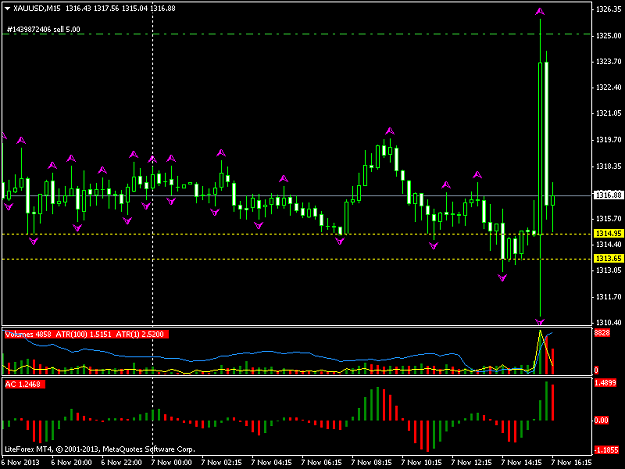Click the 7 Nov 08:15 time label
Screen dimensions: 625x469
(371, 462)
